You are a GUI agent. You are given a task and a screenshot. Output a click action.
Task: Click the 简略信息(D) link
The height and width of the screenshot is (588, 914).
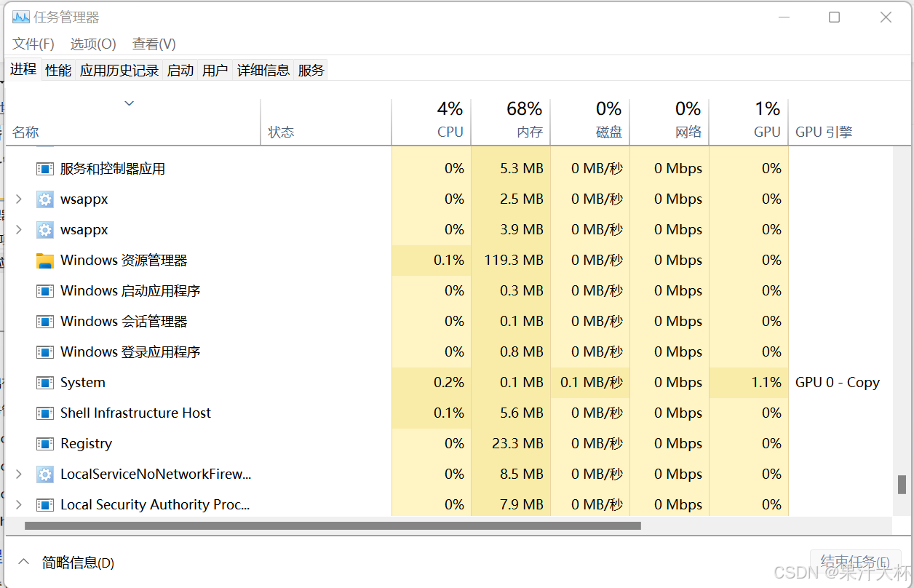tap(78, 563)
